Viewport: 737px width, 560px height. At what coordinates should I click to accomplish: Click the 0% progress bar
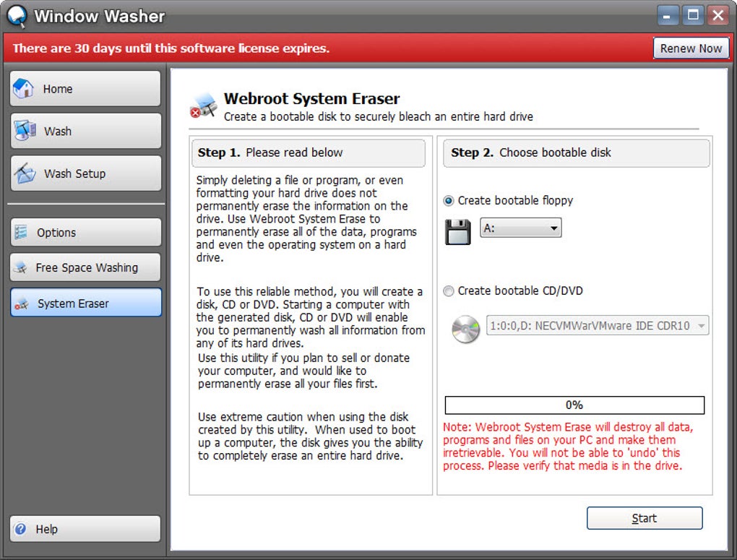tap(574, 405)
